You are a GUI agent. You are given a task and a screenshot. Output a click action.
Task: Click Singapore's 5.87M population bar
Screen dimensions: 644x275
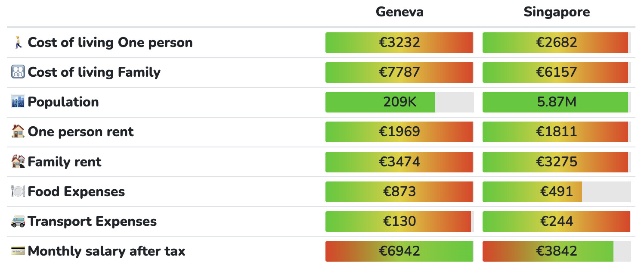click(x=556, y=102)
